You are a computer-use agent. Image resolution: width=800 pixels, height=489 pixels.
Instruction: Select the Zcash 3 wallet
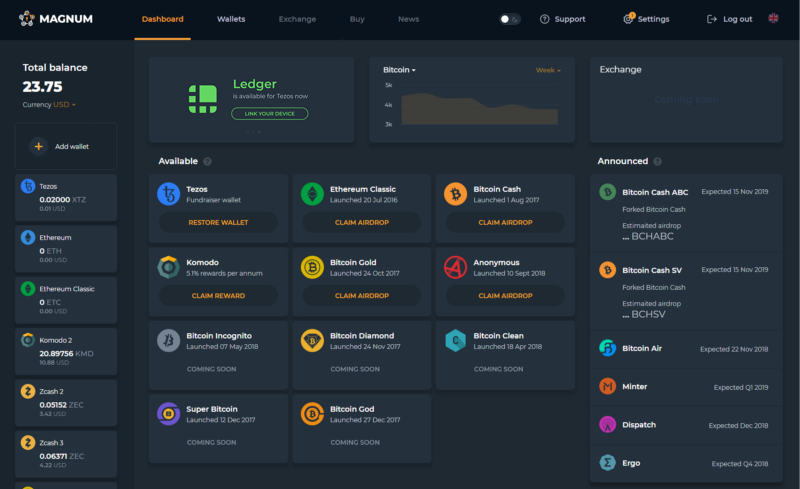[x=66, y=454]
